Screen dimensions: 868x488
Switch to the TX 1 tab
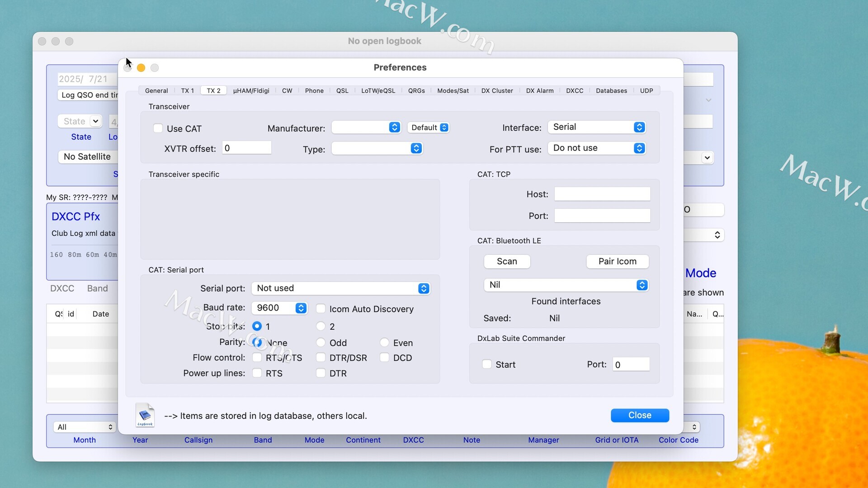tap(187, 91)
